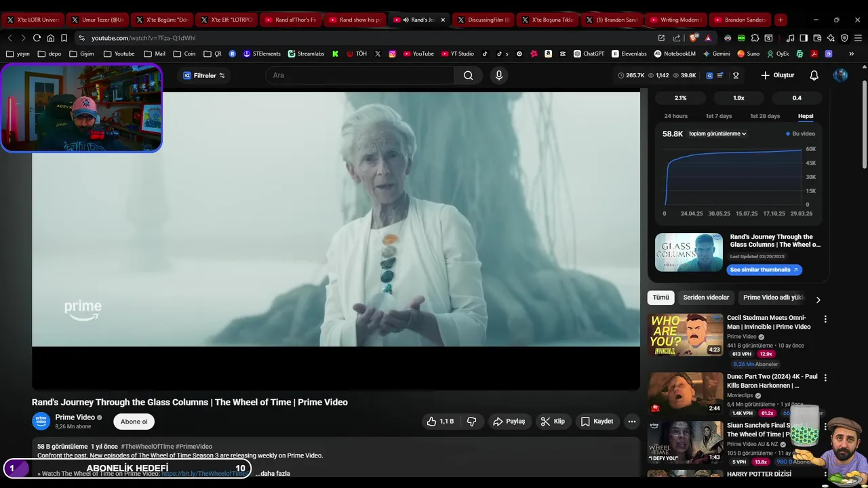Click the Glass Columns thumbnail preview
The height and width of the screenshot is (488, 868).
(689, 252)
